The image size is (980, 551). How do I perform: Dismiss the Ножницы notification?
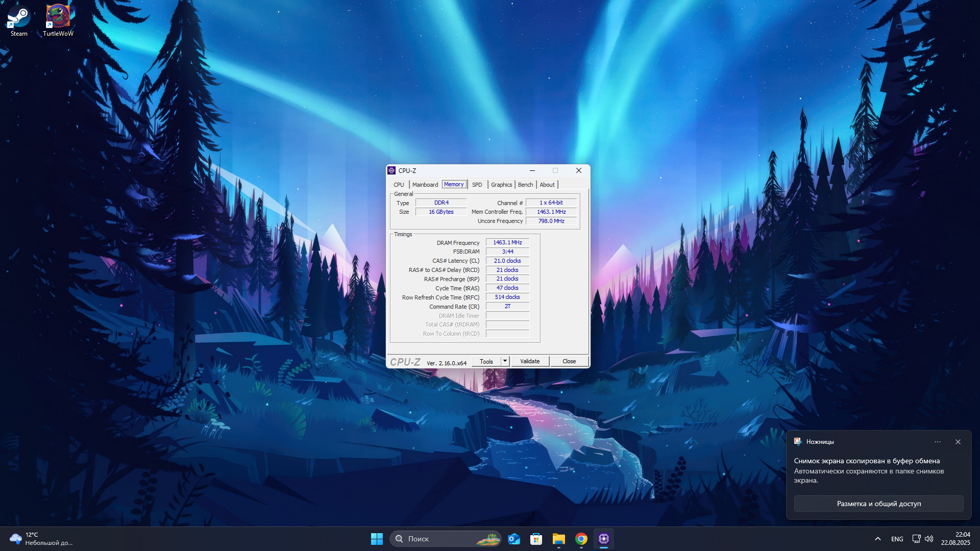(958, 442)
